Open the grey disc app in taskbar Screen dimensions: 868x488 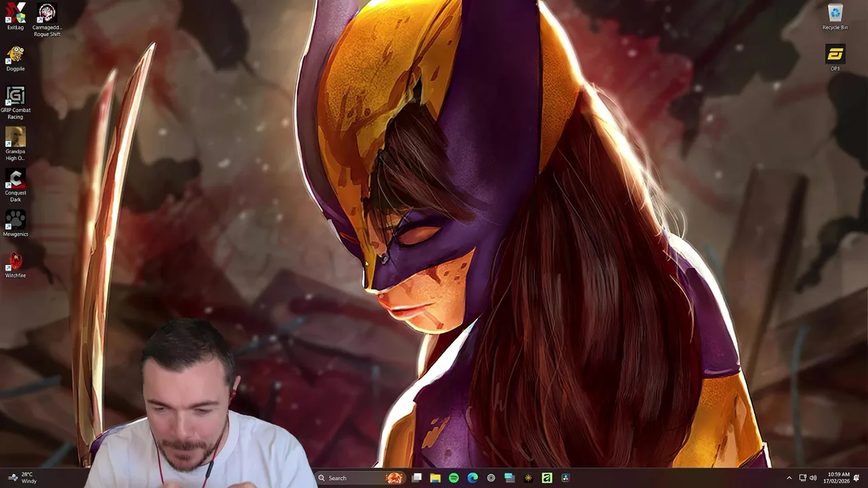click(491, 478)
